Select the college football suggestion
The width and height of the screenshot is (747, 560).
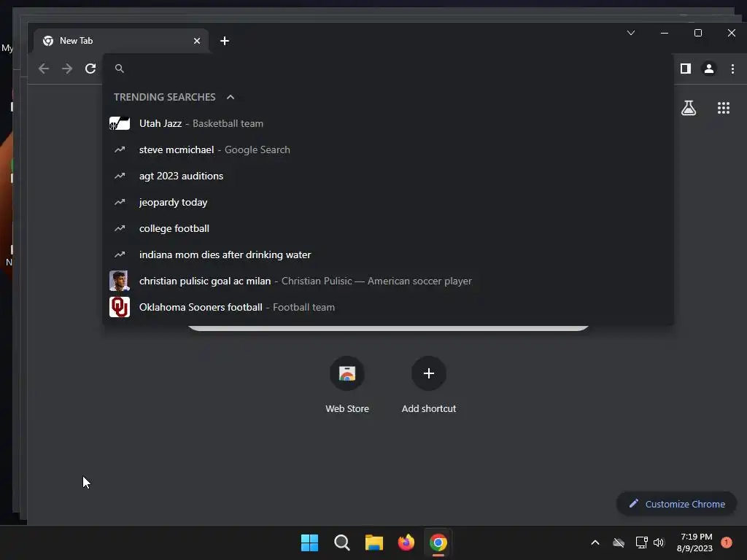(388, 228)
